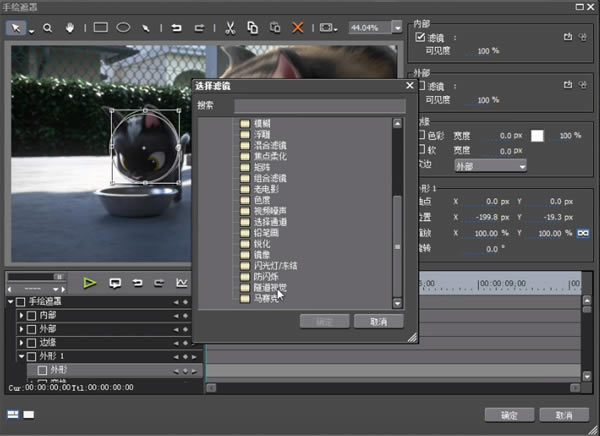The width and height of the screenshot is (600, 436).
Task: Enable the 内部 滤镜 checkbox
Action: [420, 37]
